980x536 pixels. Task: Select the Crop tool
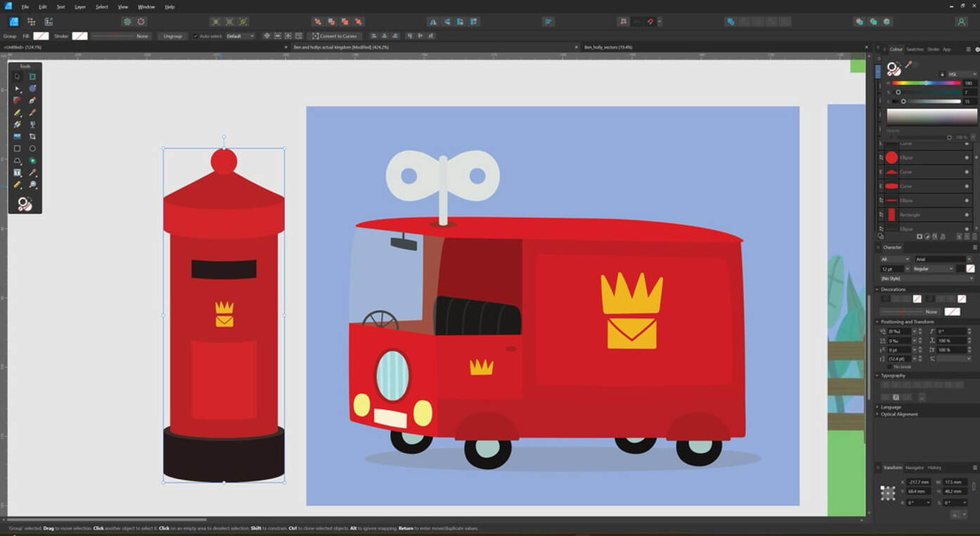click(x=32, y=136)
